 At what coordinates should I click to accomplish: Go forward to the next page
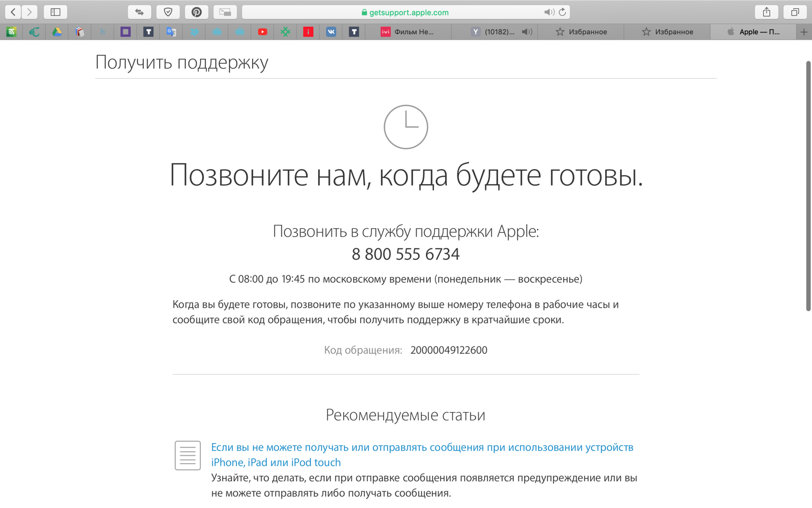pyautogui.click(x=29, y=12)
